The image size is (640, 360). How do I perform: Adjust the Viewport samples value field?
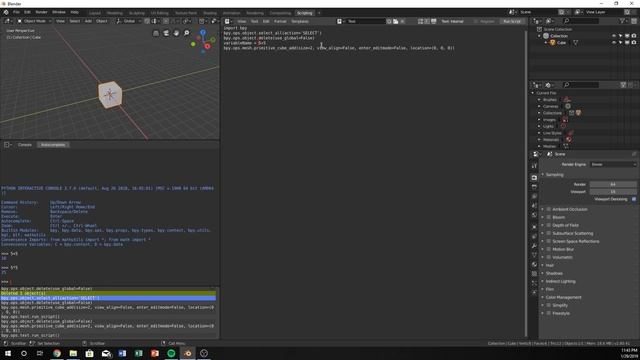(x=613, y=192)
